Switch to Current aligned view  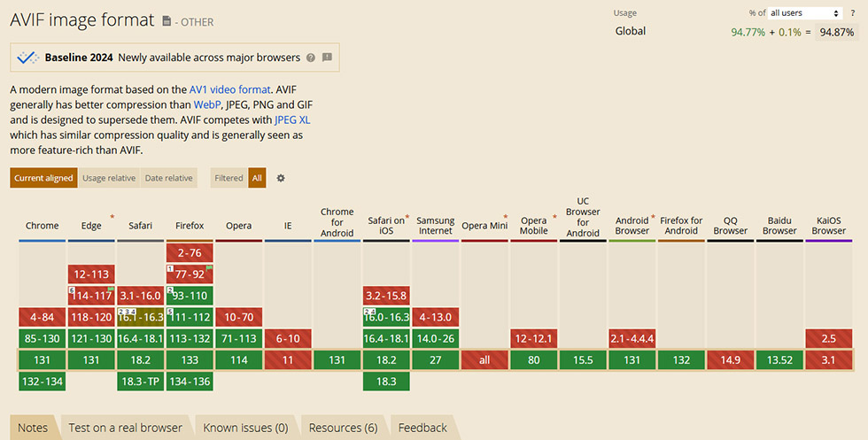point(43,178)
